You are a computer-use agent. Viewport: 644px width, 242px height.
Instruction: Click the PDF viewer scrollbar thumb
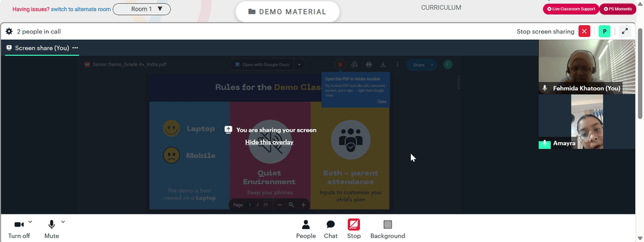[x=458, y=83]
